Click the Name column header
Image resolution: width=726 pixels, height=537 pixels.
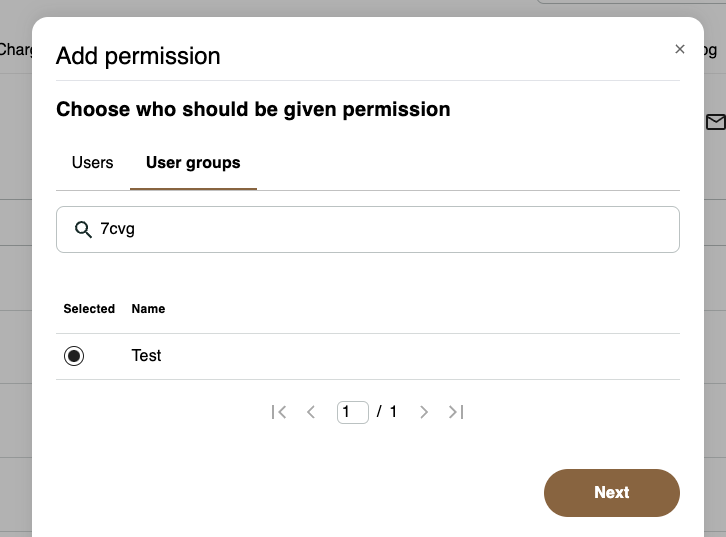[x=148, y=309]
